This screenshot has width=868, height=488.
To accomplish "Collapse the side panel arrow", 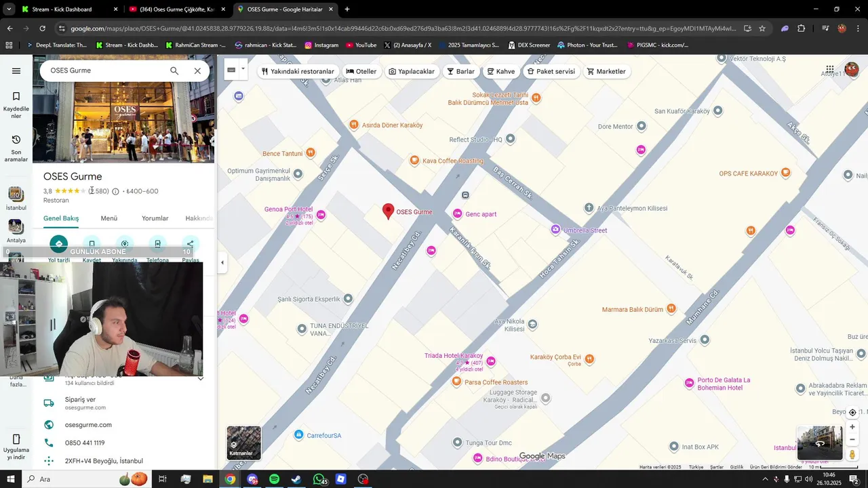I will click(222, 262).
